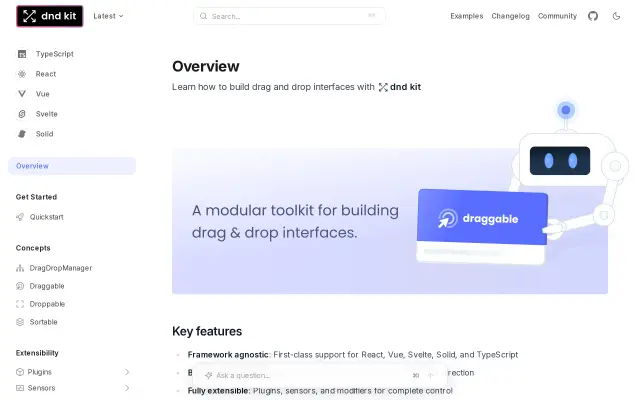Focus the Search field
Image resolution: width=640 pixels, height=400 pixels.
pos(289,16)
